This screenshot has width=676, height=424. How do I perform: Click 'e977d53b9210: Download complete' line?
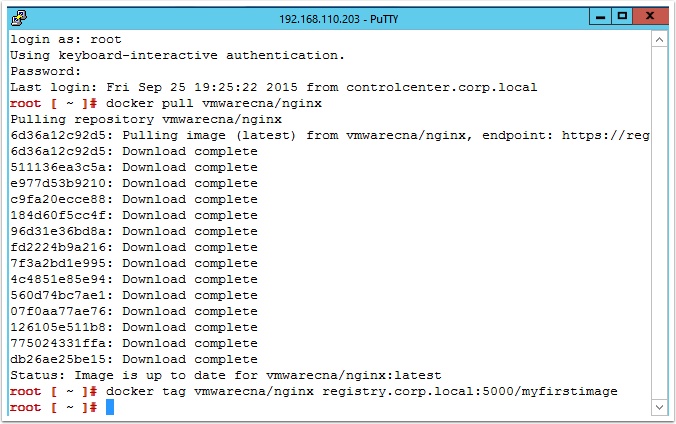coord(134,183)
